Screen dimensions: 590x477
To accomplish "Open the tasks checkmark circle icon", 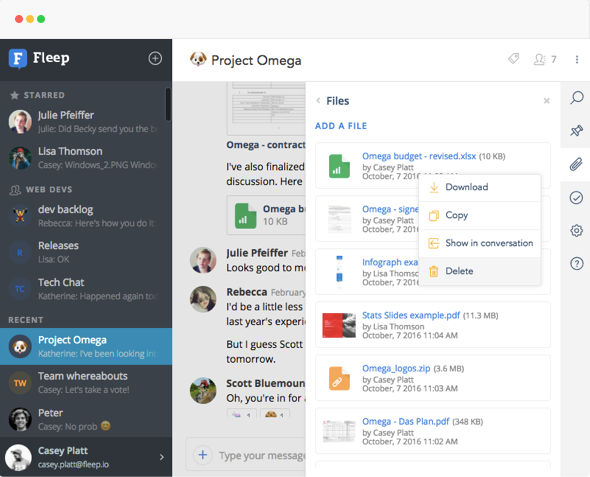I will coord(576,197).
